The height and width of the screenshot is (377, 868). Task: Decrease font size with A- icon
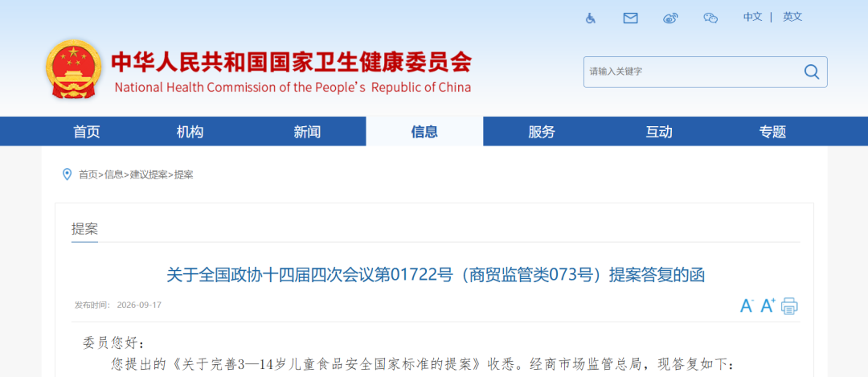click(747, 305)
